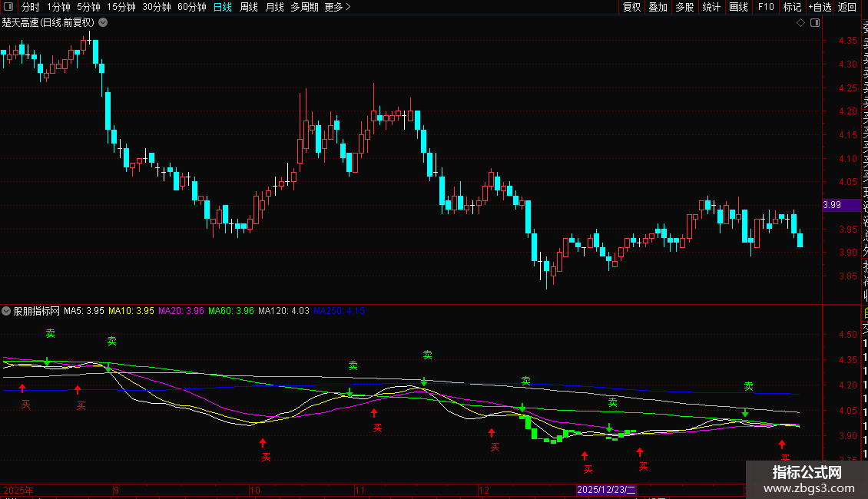The width and height of the screenshot is (868, 499).
Task: Click the diamond icon at chart's top right
Action: point(800,22)
